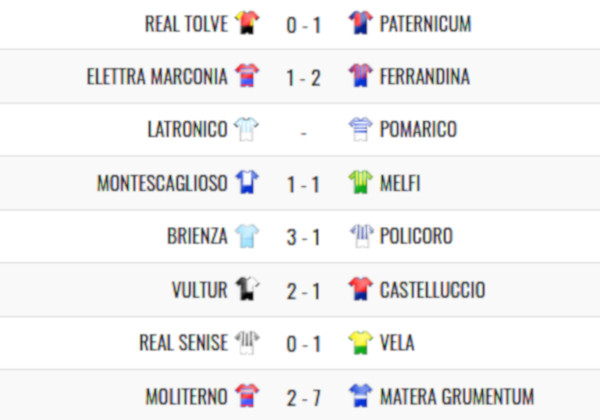Click the light blue Brienza jersey icon
The height and width of the screenshot is (420, 600).
[247, 235]
